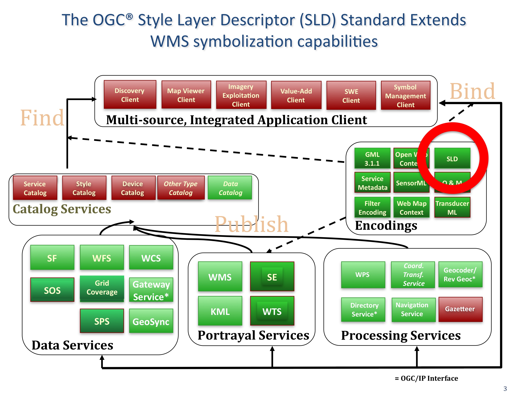This screenshot has height=399, width=532.
Task: Click the = OGC/IP Interface legend
Action: tap(426, 378)
